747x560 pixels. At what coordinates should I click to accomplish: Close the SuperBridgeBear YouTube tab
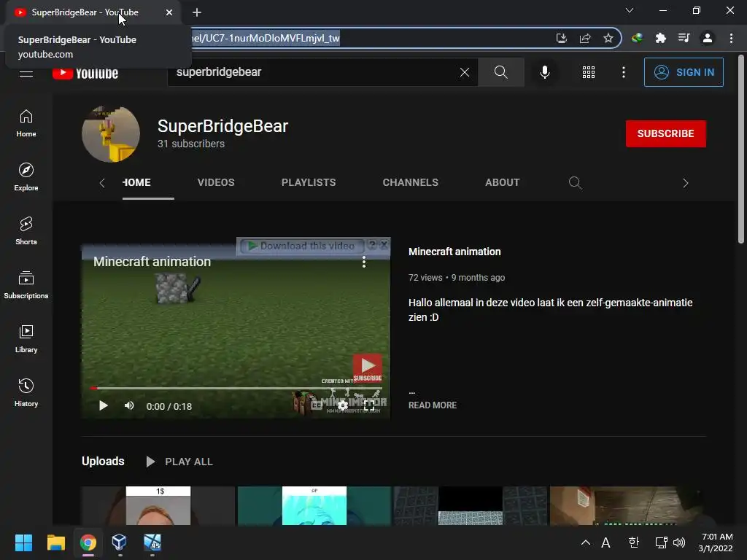[169, 12]
